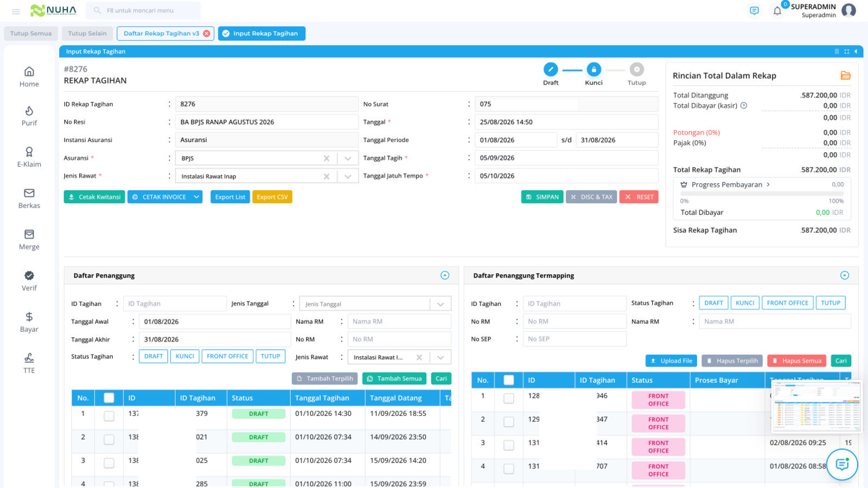
Task: Click the Progress Pembayaran bar
Action: (762, 194)
